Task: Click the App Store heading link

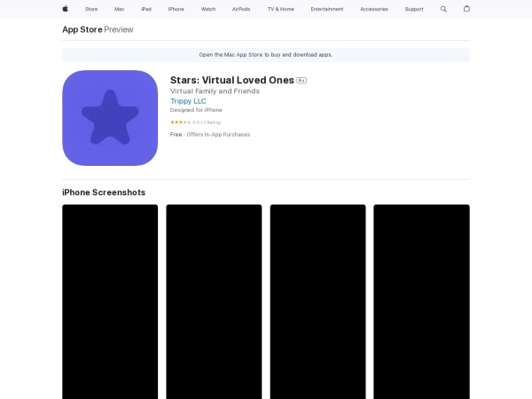Action: 82,29
